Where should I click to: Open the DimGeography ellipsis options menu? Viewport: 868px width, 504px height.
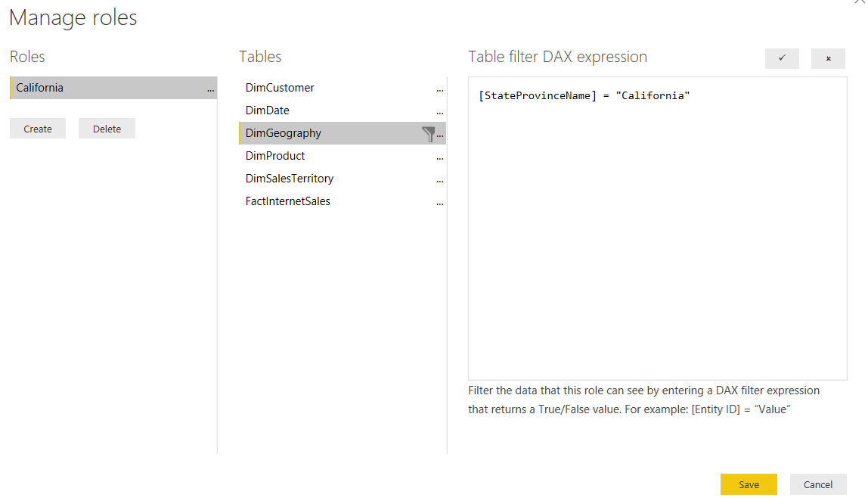click(x=440, y=135)
